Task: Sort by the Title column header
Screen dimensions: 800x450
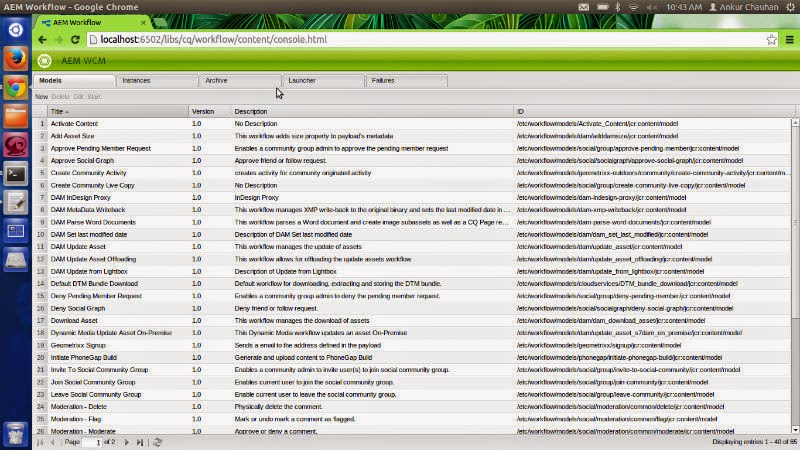Action: pyautogui.click(x=118, y=111)
